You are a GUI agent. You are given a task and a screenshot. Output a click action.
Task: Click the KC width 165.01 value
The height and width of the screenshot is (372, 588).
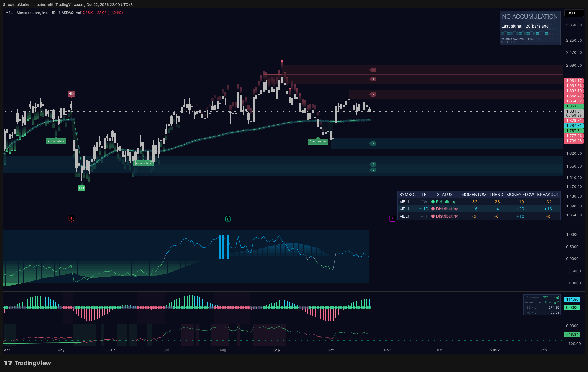pos(554,313)
